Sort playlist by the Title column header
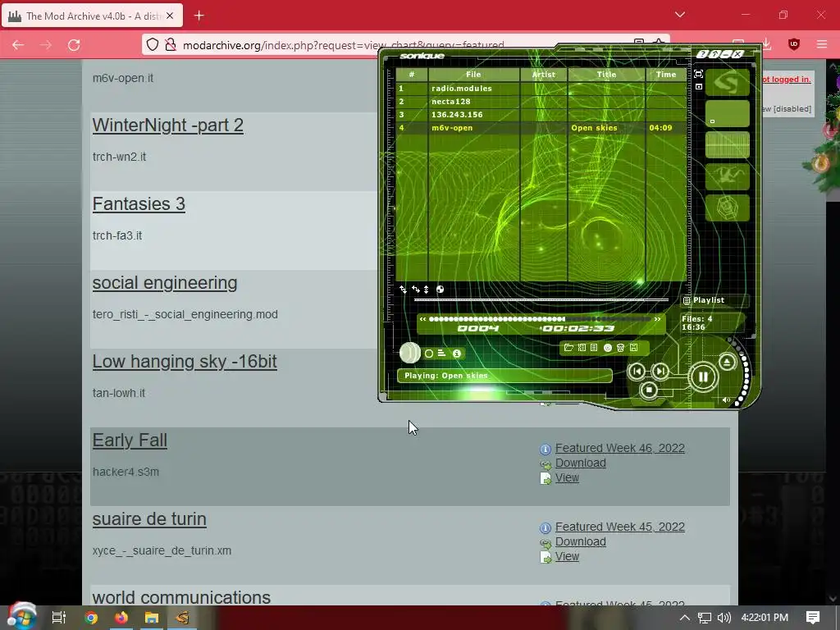The image size is (840, 630). [606, 75]
